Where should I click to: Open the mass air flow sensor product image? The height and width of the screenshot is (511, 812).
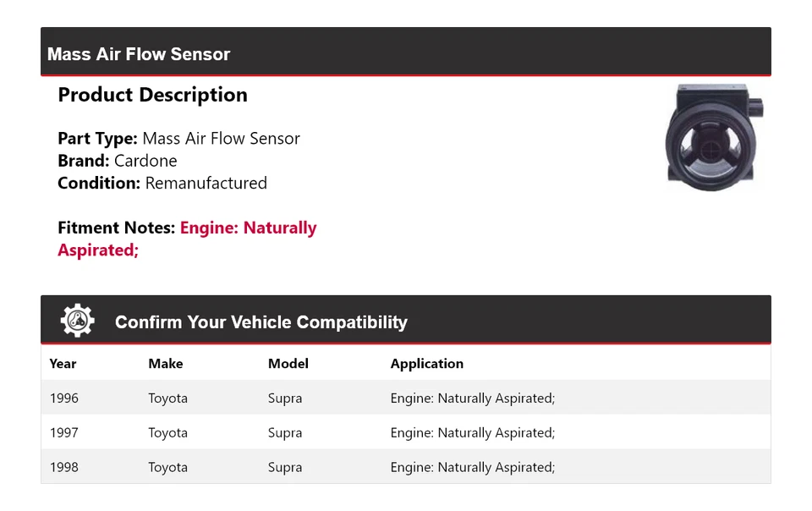click(714, 137)
